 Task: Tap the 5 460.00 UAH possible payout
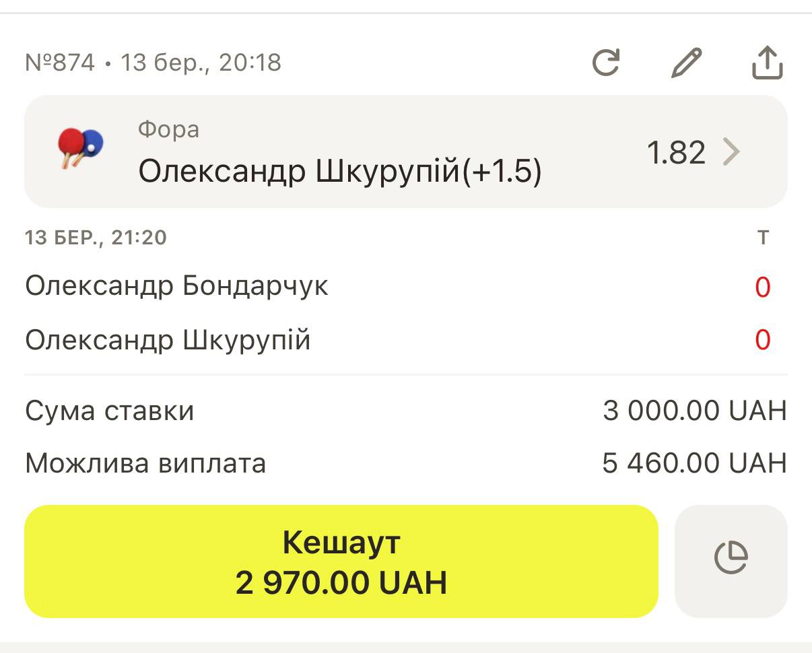pyautogui.click(x=694, y=463)
